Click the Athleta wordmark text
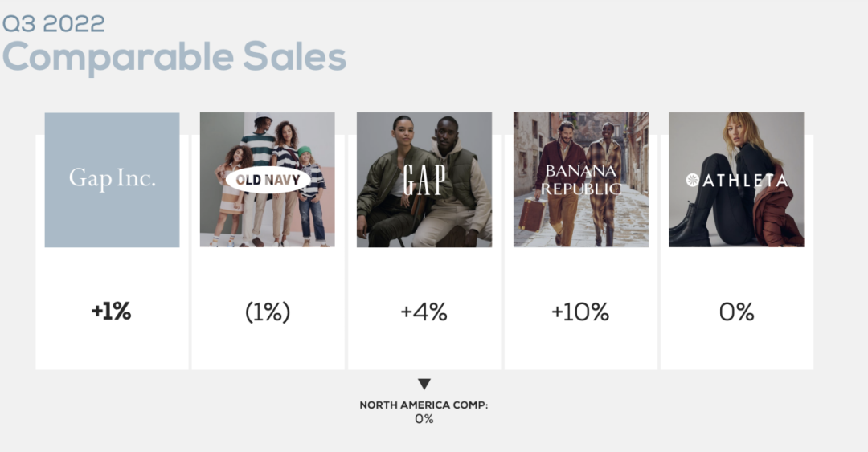 pyautogui.click(x=745, y=181)
